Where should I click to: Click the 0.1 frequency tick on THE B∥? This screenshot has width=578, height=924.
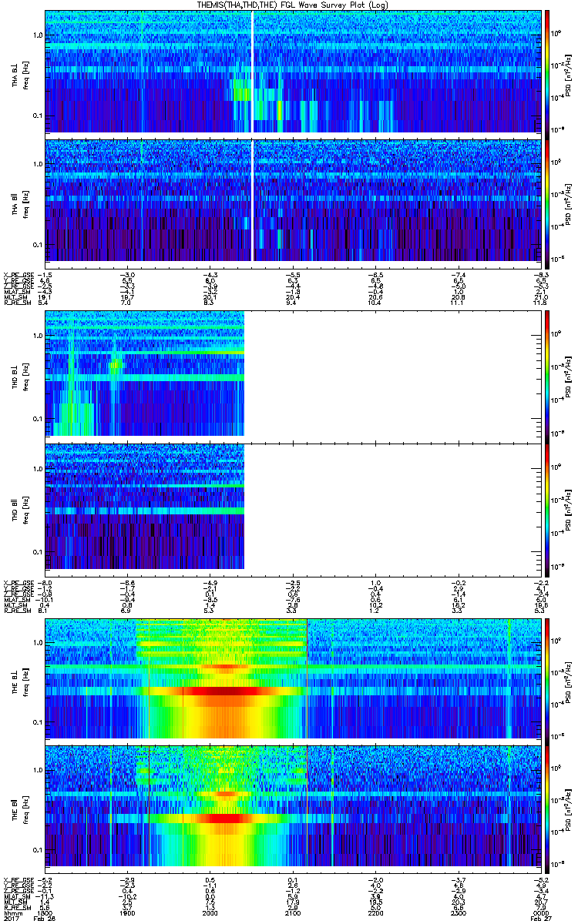pos(37,849)
